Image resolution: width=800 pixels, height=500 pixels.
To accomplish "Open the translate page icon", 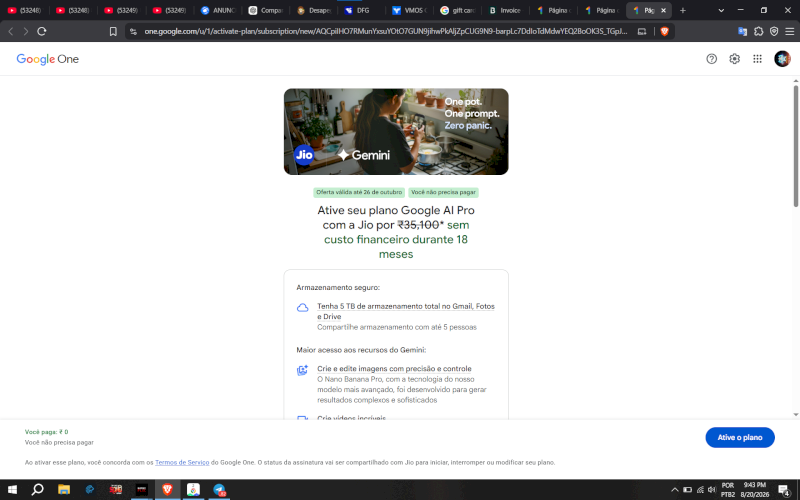I will (742, 31).
